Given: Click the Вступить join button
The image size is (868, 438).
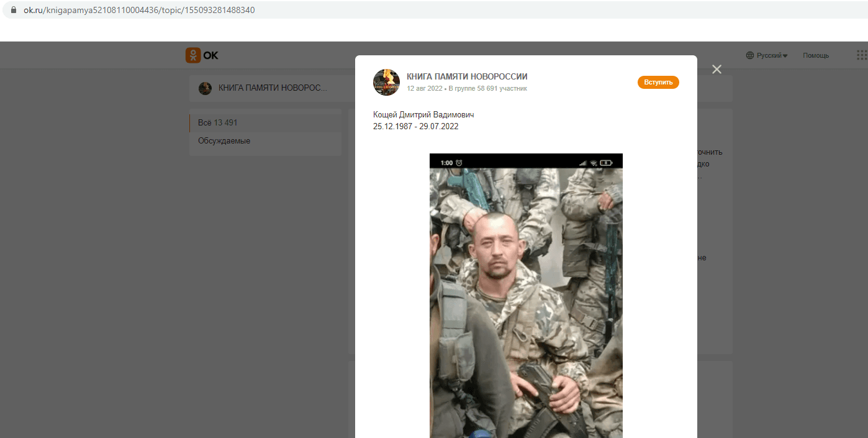Looking at the screenshot, I should 658,82.
